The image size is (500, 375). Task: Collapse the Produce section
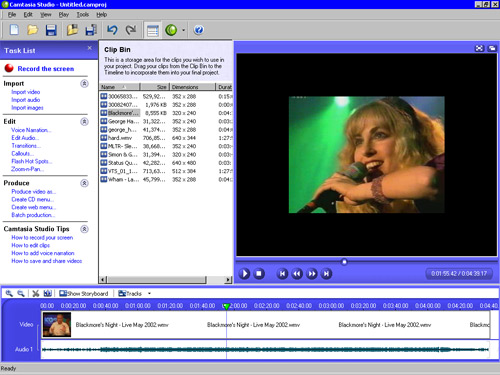(x=84, y=183)
